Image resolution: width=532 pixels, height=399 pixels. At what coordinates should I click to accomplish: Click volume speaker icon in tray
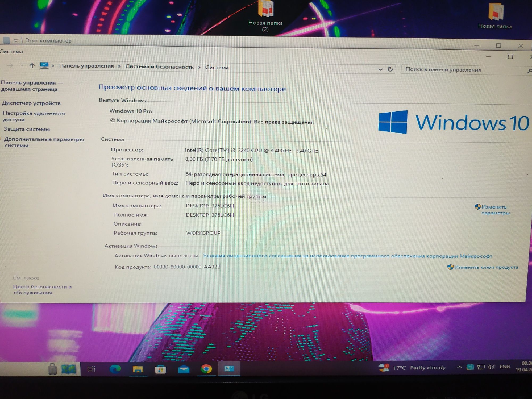pyautogui.click(x=491, y=367)
